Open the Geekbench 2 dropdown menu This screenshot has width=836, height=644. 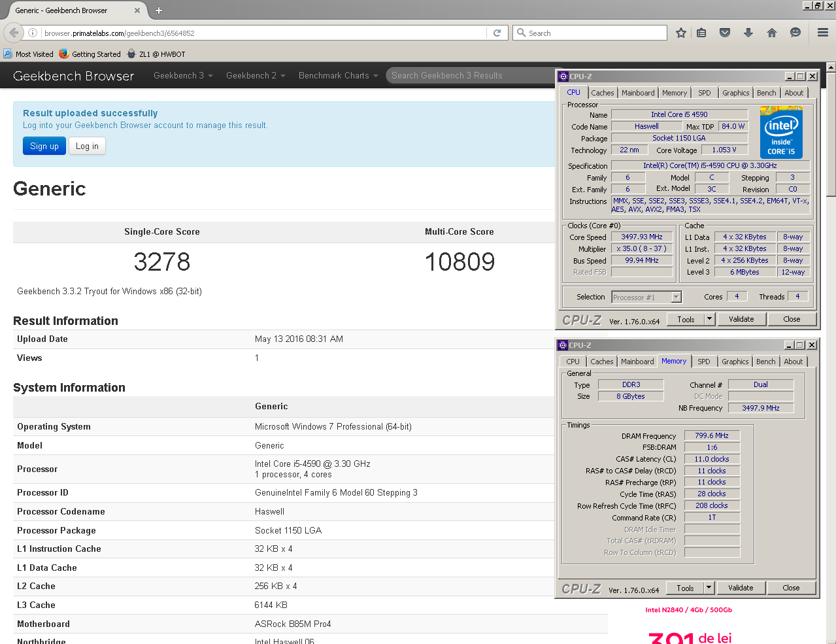pos(256,76)
